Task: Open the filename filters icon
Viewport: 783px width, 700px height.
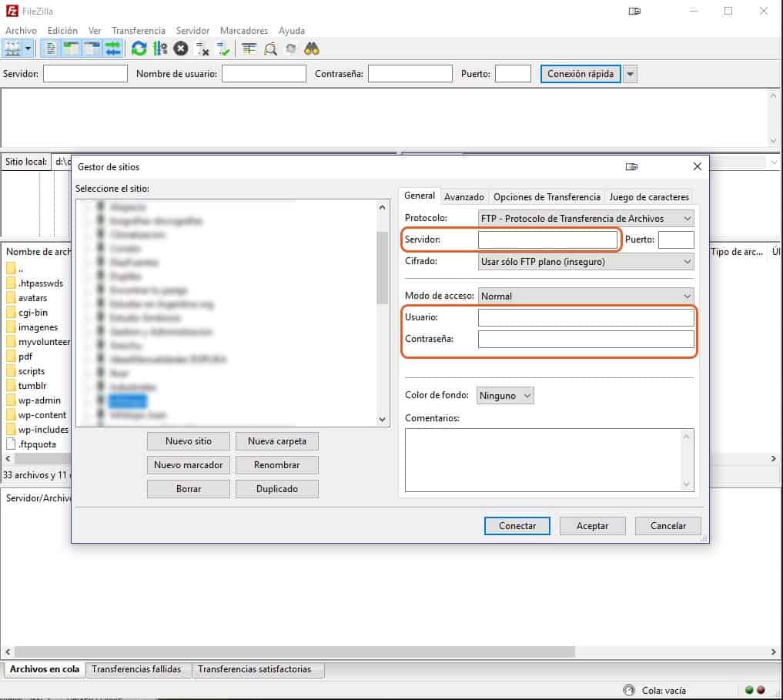Action: point(248,48)
